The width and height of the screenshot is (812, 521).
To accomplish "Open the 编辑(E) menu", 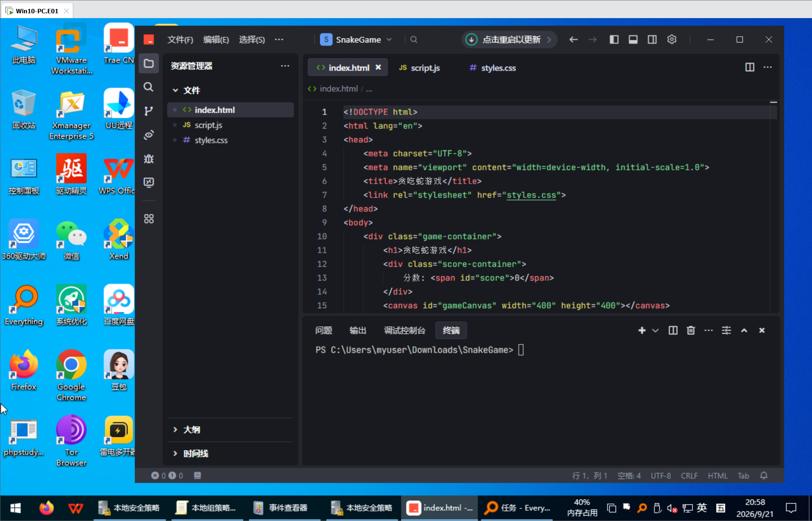I will [x=216, y=40].
